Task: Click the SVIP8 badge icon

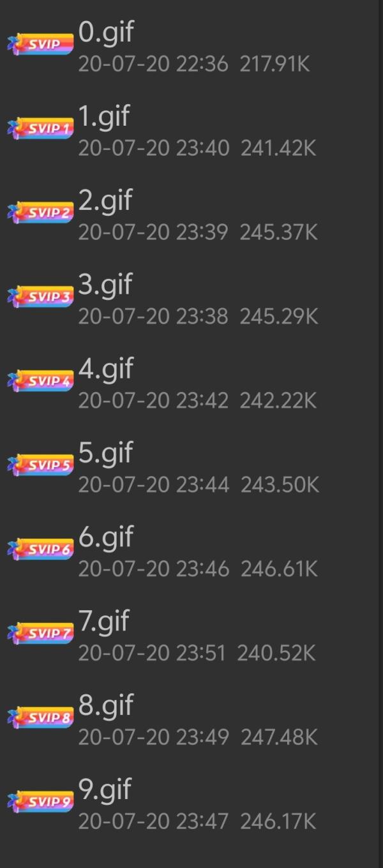Action: coord(41,718)
